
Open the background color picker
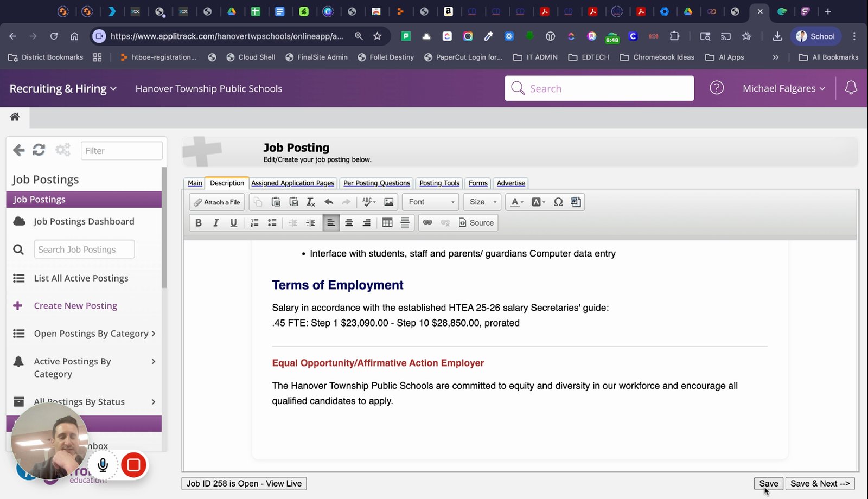coord(538,202)
